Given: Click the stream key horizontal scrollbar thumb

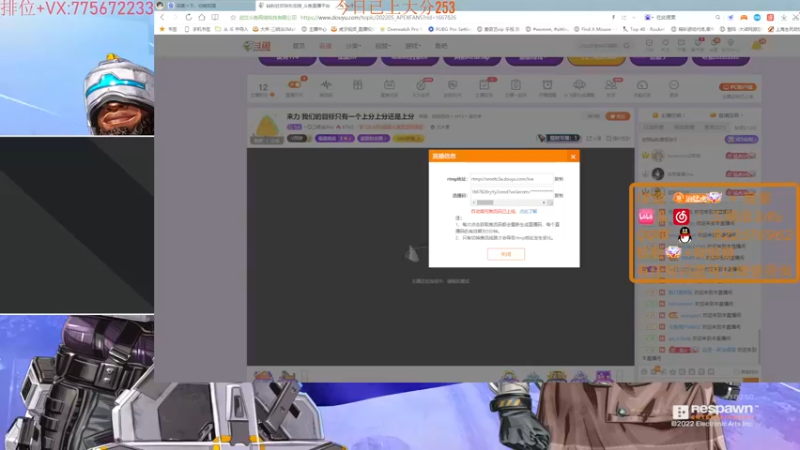Looking at the screenshot, I should pyautogui.click(x=485, y=203).
